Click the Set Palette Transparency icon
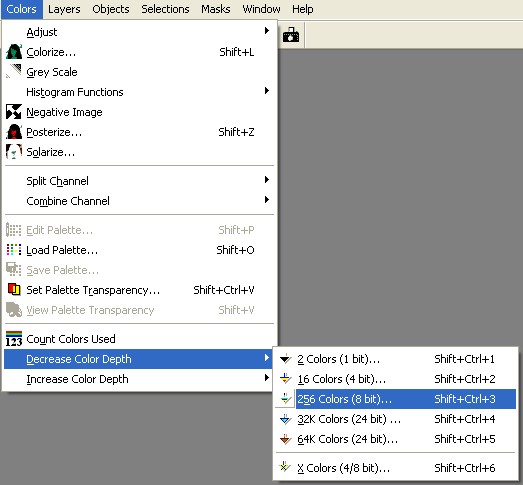523x485 pixels. click(14, 290)
